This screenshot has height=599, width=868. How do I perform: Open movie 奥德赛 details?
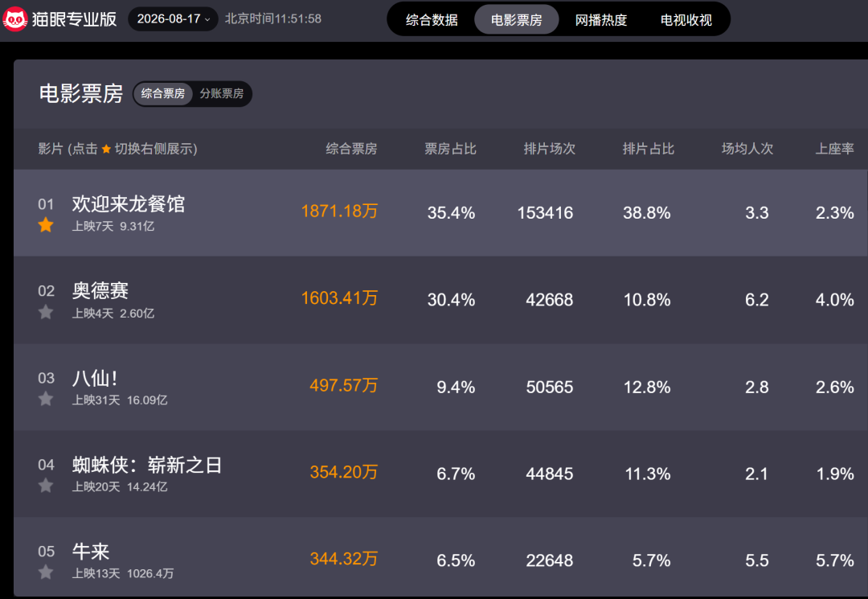coord(100,290)
